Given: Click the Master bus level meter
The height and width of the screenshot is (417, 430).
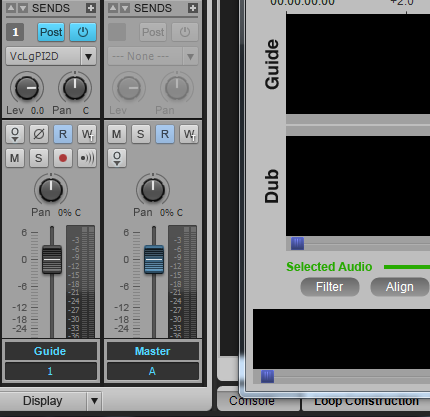Looking at the screenshot, I should tap(183, 282).
